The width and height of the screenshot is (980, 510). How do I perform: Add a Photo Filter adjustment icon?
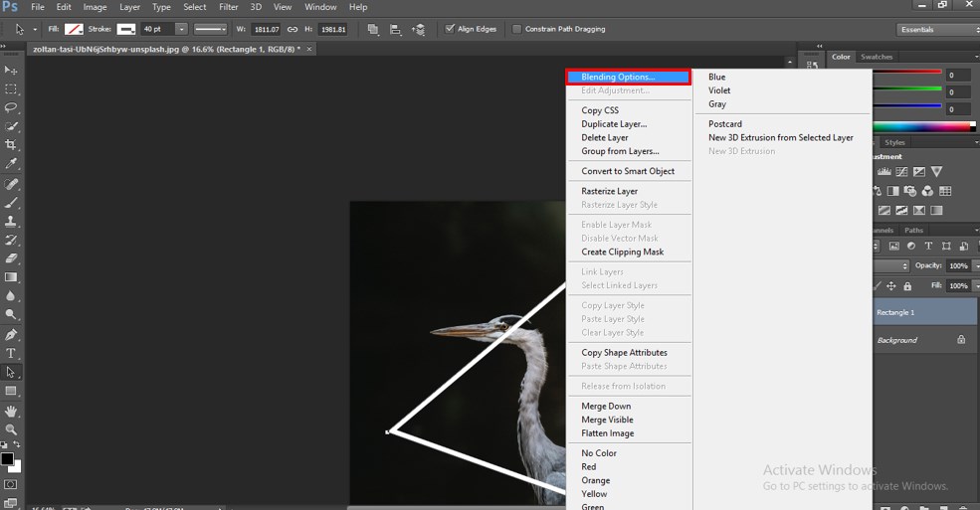(910, 191)
